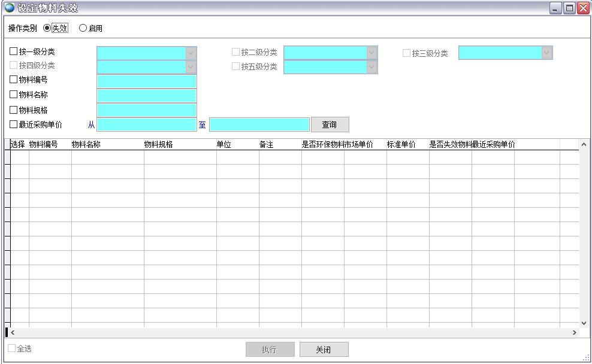
Task: Open the 按一级分类 dropdown list
Action: (x=191, y=53)
